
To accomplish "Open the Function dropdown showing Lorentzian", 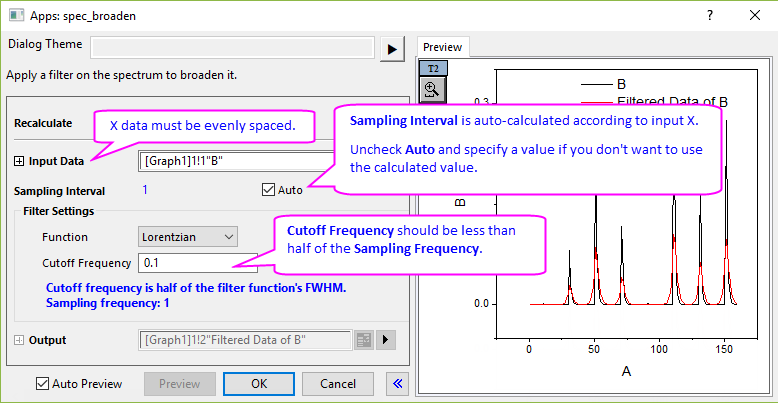I will [187, 237].
